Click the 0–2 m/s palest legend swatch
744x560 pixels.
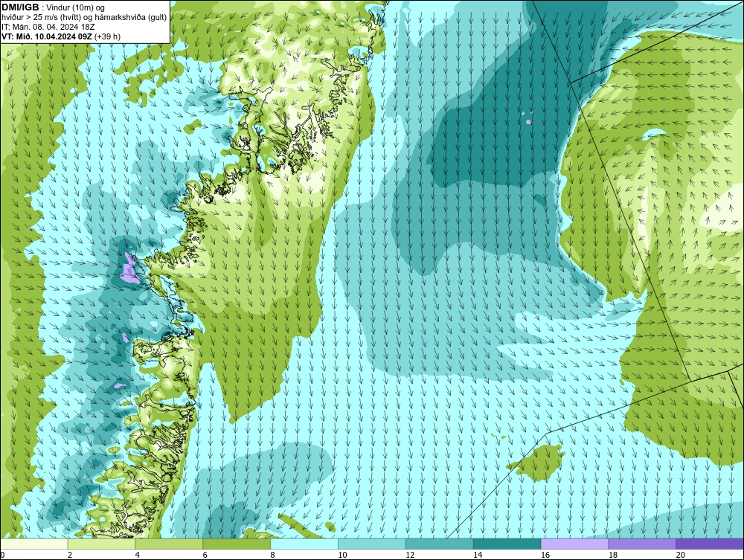(34, 544)
